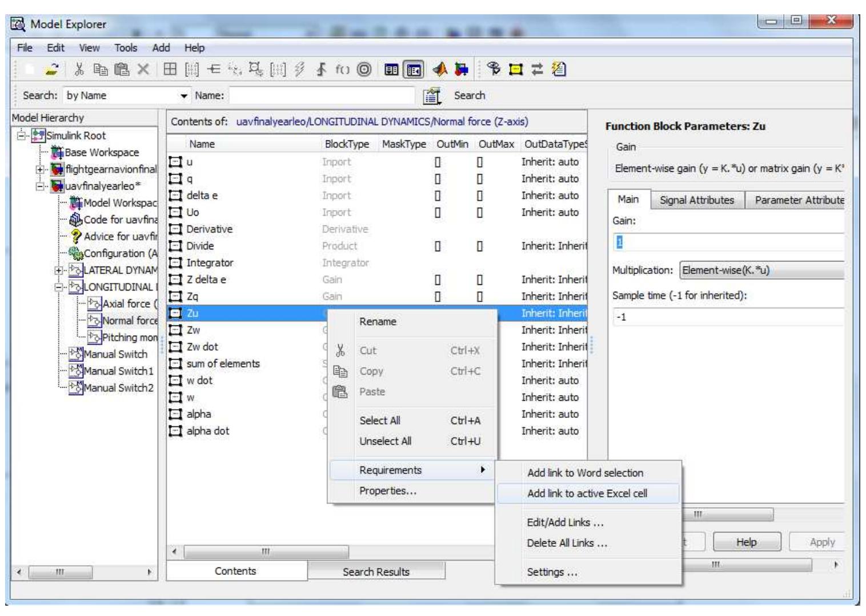Click the Open file toolbar icon
The image size is (866, 616).
[51, 70]
